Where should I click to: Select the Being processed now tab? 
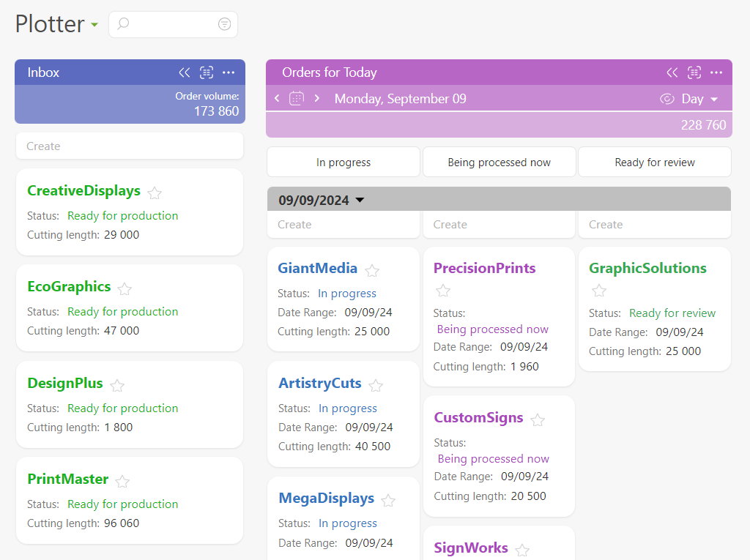tap(499, 162)
